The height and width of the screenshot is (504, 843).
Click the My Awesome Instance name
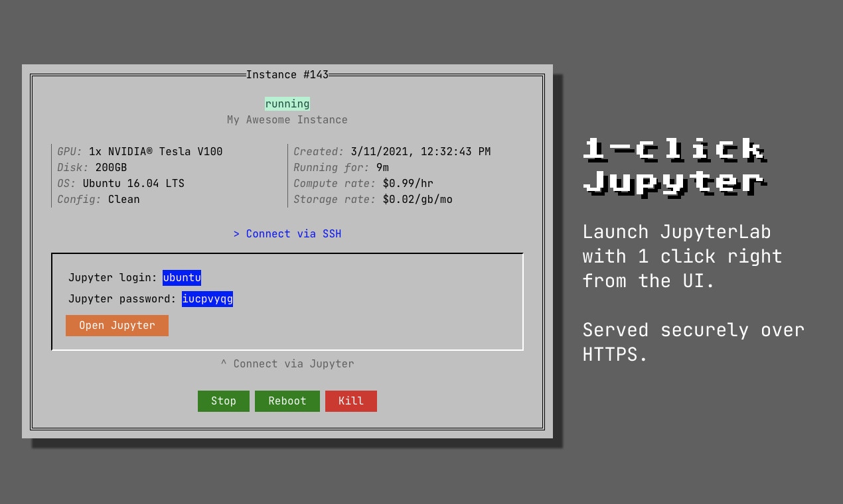[287, 119]
